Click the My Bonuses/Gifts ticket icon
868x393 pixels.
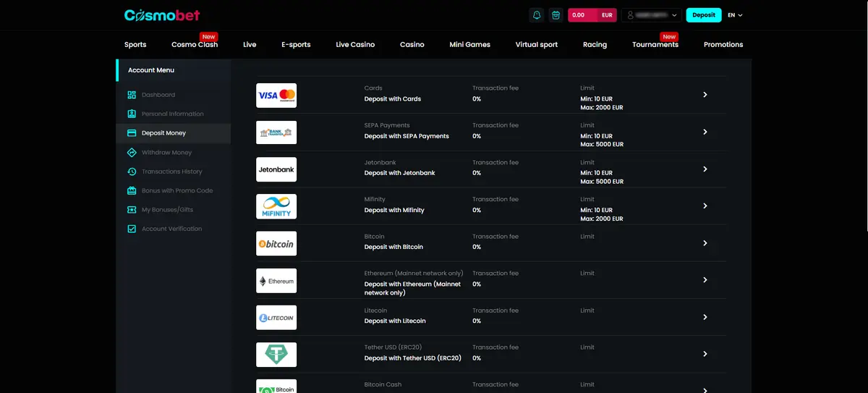(x=132, y=209)
